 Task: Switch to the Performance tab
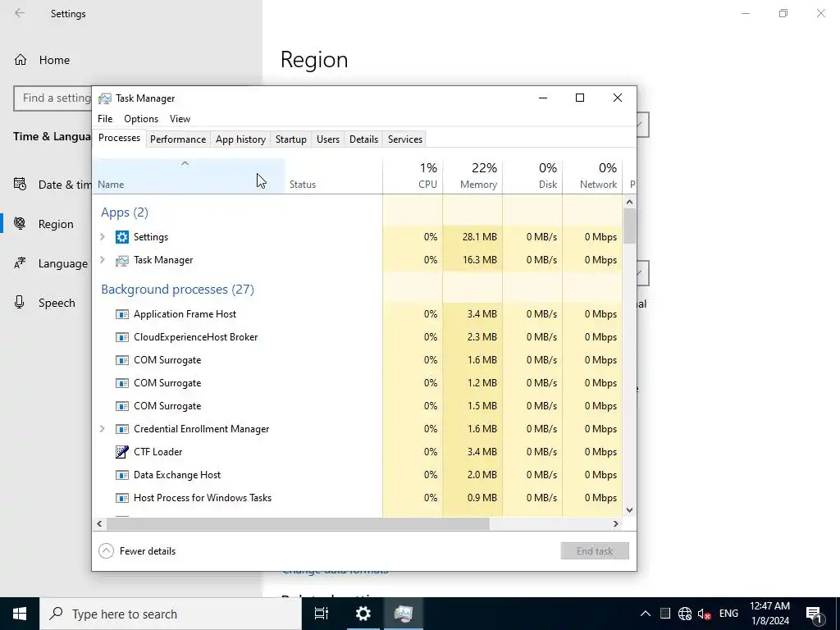(178, 139)
